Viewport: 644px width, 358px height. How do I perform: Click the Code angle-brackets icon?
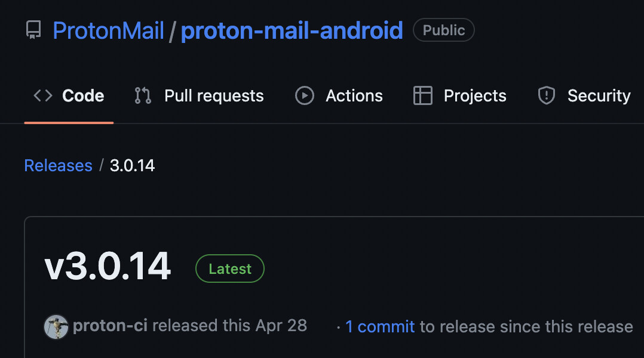coord(43,95)
